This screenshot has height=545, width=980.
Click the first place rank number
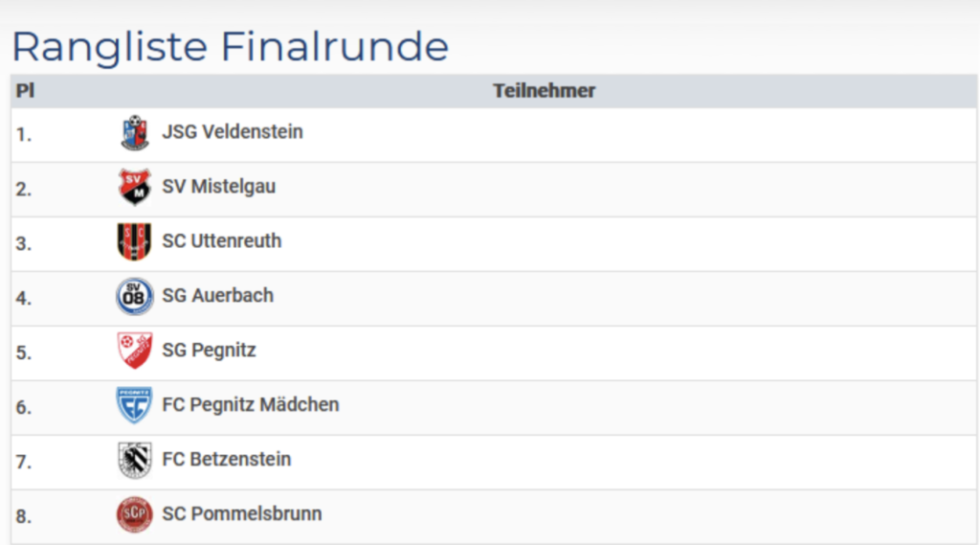pos(24,134)
